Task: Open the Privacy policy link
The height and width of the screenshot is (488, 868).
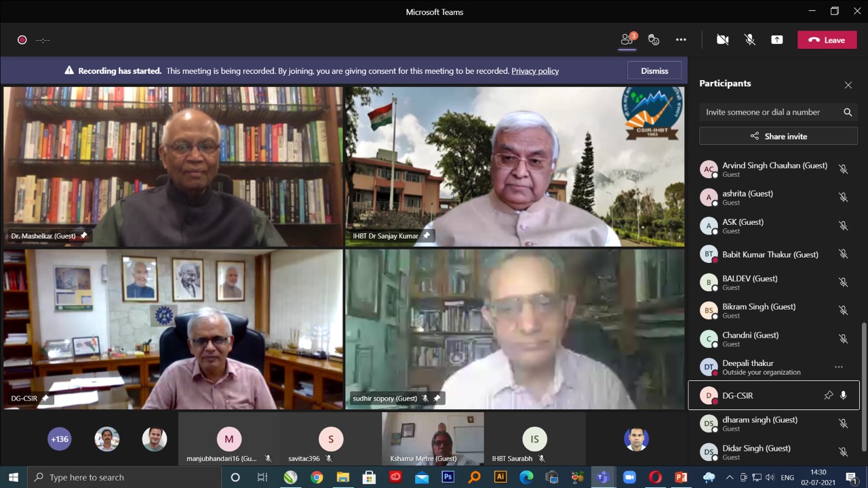Action: (x=534, y=70)
